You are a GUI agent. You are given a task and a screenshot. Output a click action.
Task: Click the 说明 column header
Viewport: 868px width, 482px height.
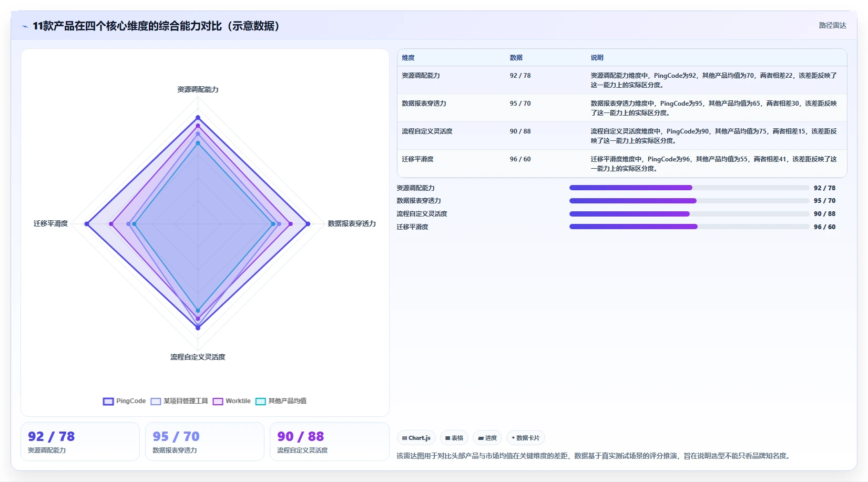coord(597,58)
